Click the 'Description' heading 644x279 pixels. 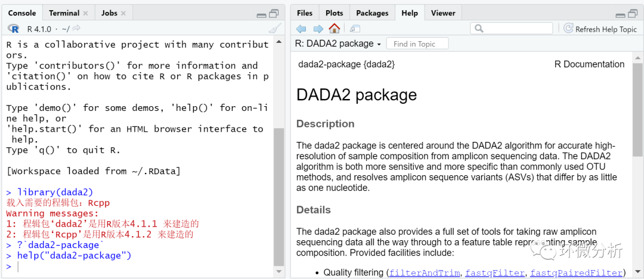coord(326,123)
